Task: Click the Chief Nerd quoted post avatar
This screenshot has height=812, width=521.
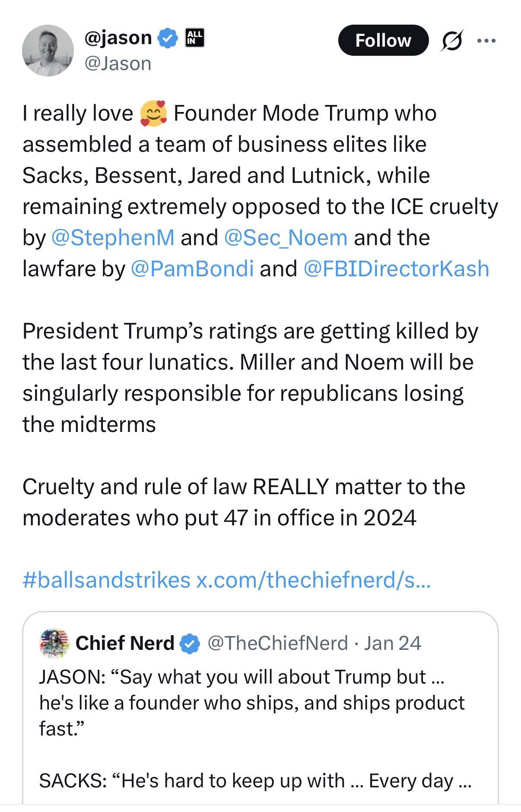Action: pos(54,643)
